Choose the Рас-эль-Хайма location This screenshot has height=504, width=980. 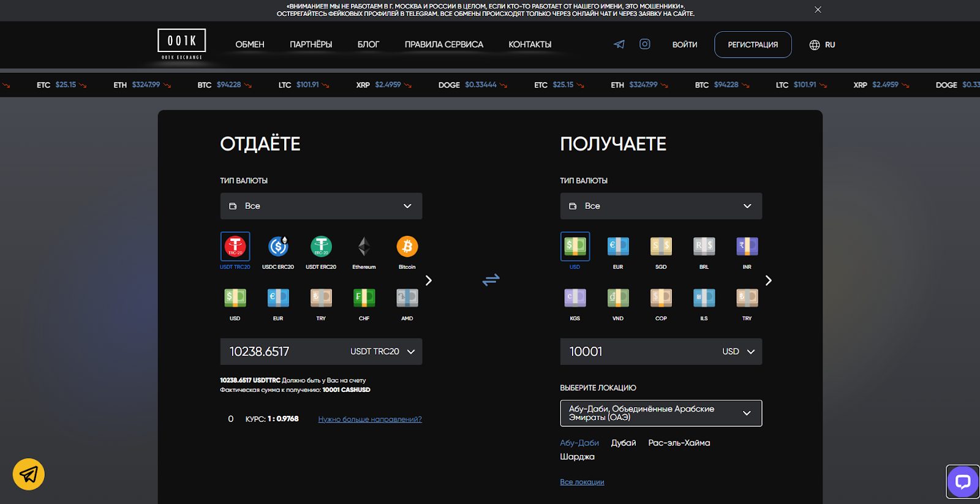pyautogui.click(x=679, y=443)
